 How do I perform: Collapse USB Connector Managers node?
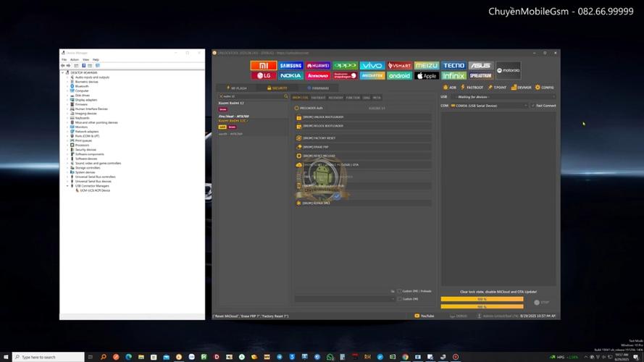(67, 186)
